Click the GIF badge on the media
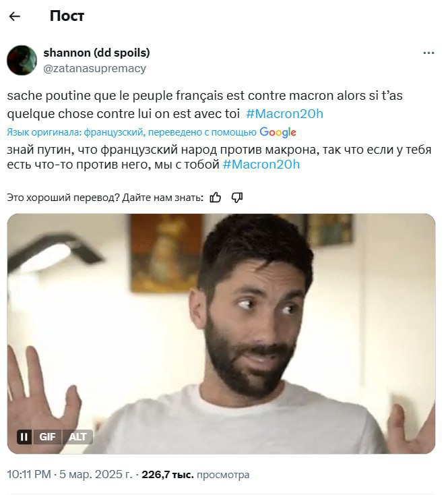The width and height of the screenshot is (448, 495). pyautogui.click(x=47, y=437)
